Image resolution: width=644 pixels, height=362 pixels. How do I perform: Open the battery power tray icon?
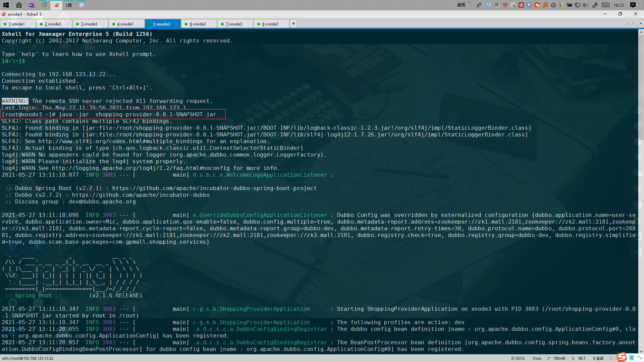click(x=570, y=5)
